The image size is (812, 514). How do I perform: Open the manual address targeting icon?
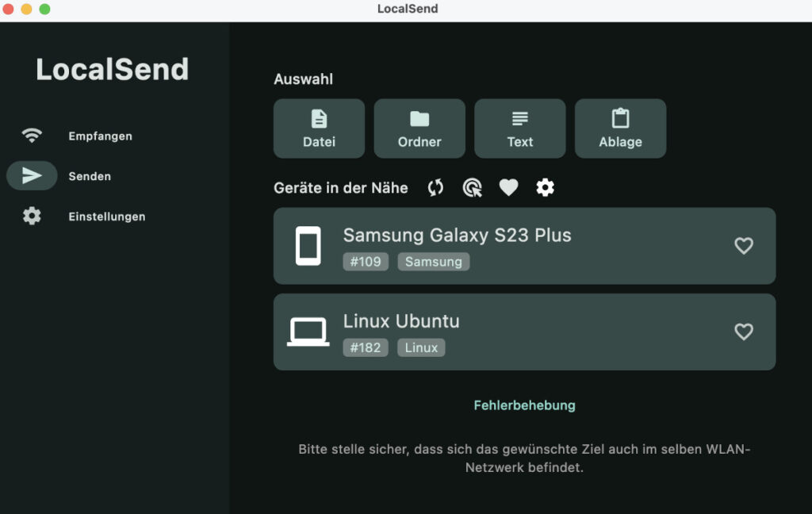click(472, 188)
